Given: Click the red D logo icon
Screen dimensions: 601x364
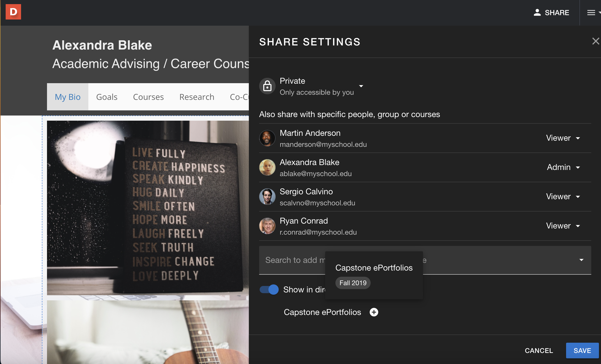Looking at the screenshot, I should [x=13, y=12].
